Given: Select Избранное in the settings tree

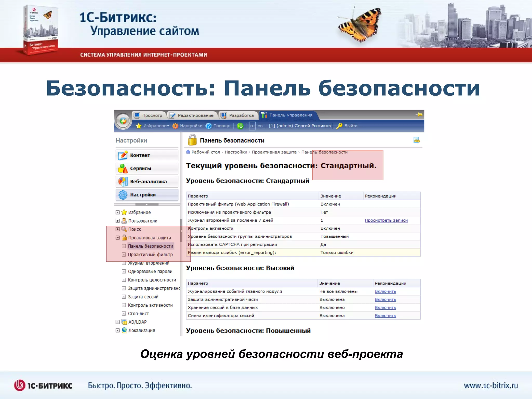Looking at the screenshot, I should pyautogui.click(x=139, y=212).
